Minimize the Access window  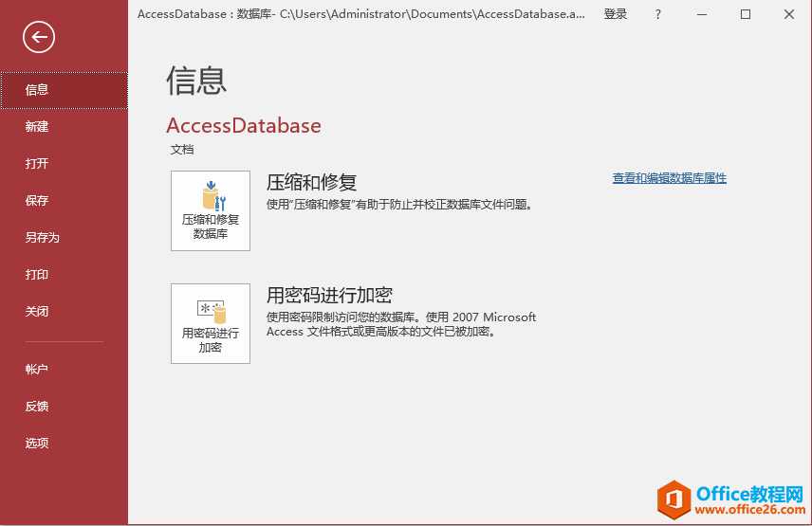click(703, 14)
